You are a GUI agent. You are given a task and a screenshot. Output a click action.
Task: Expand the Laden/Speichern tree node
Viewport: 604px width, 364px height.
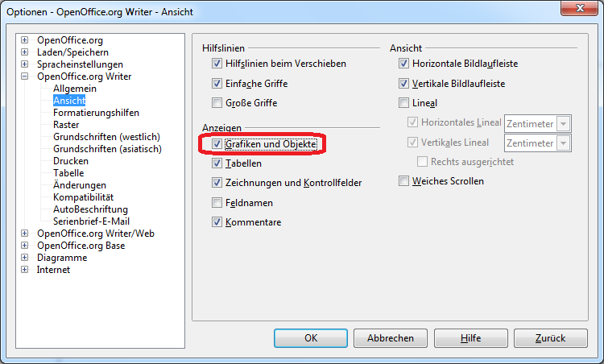(25, 52)
